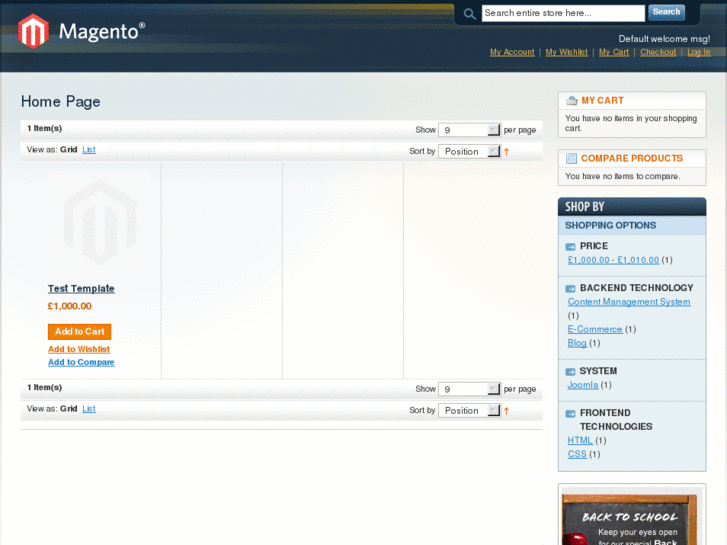Filter by HTML frontend technology
Image resolution: width=727 pixels, height=545 pixels.
[580, 441]
